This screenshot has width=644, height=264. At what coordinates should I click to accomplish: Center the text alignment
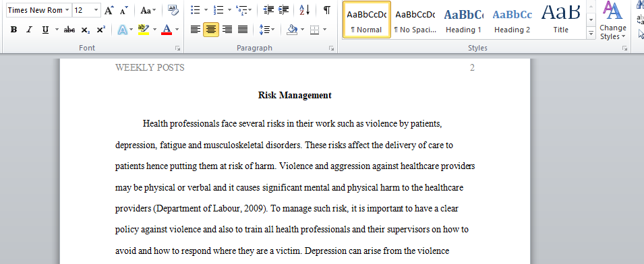click(x=211, y=30)
